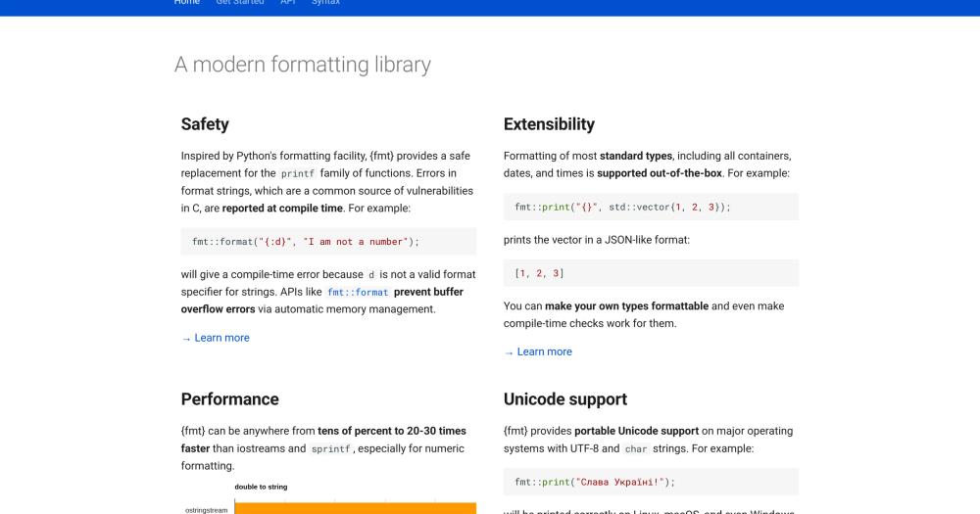Screen dimensions: 980x514
Task: Click the fmt::format inline code link
Action: click(358, 293)
